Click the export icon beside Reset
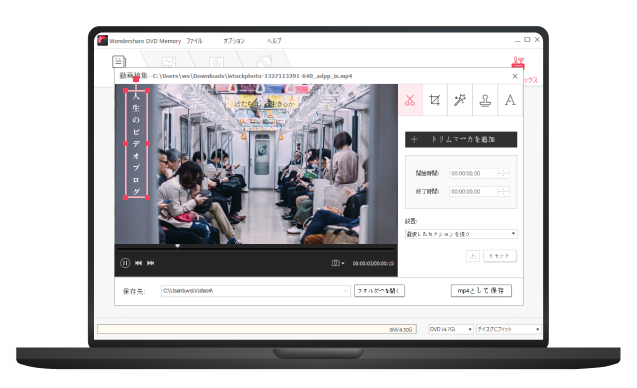Viewport: 637px width, 388px height. click(472, 256)
